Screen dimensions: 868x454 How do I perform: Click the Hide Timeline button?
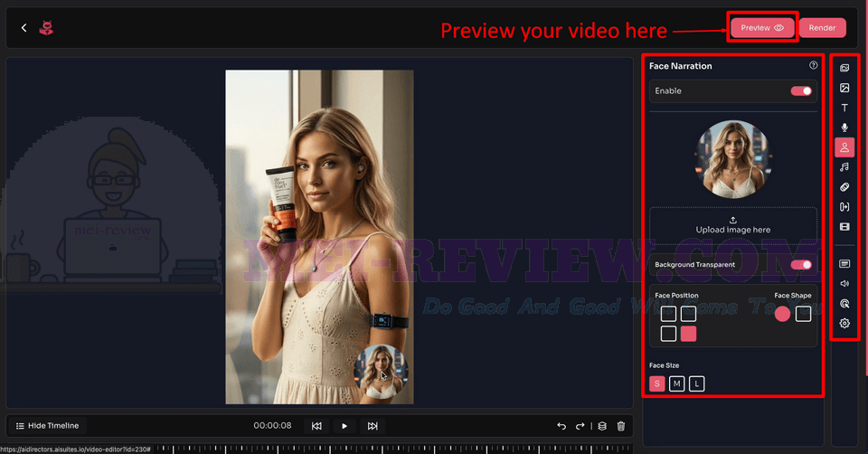pos(48,426)
